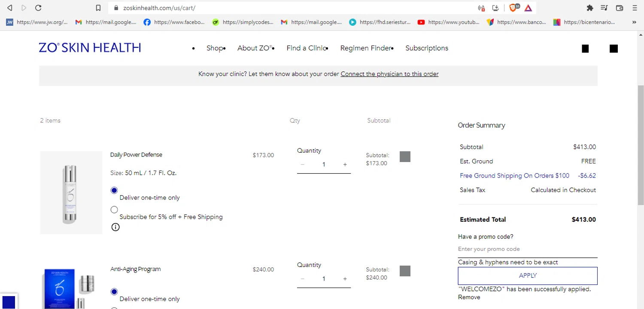Increase quantity of Daily Power Defense
Screen dimensions: 644x309
click(345, 165)
